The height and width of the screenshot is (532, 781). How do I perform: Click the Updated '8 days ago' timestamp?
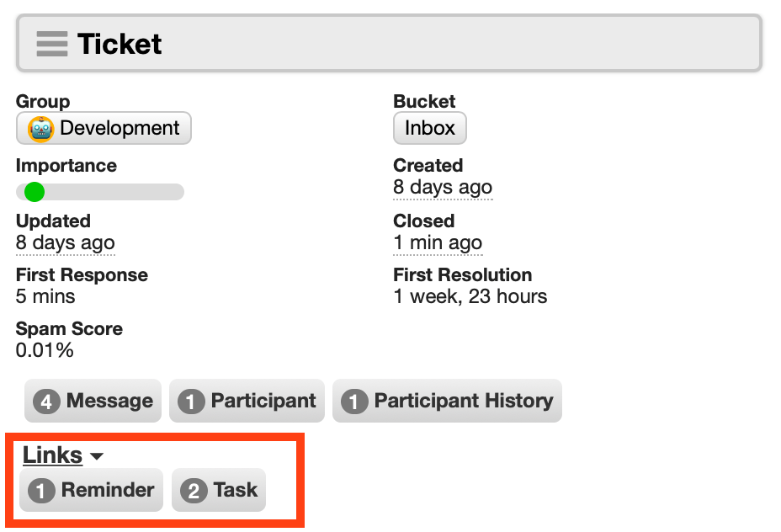pyautogui.click(x=66, y=243)
